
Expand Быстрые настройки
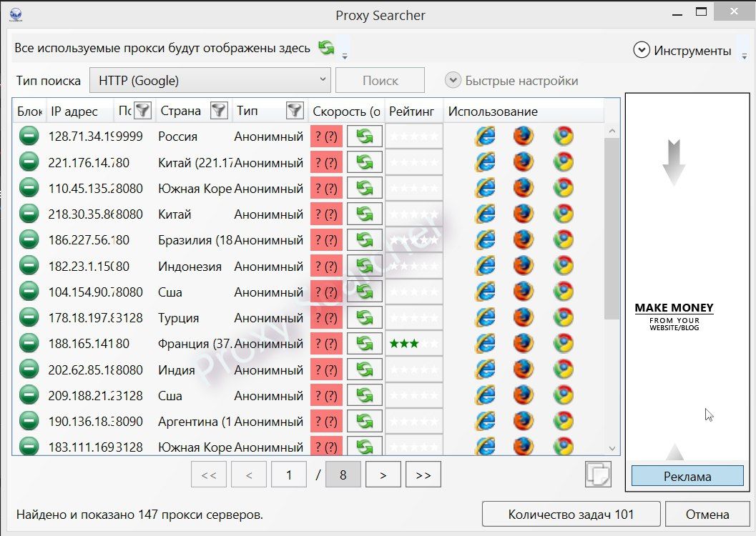(511, 81)
